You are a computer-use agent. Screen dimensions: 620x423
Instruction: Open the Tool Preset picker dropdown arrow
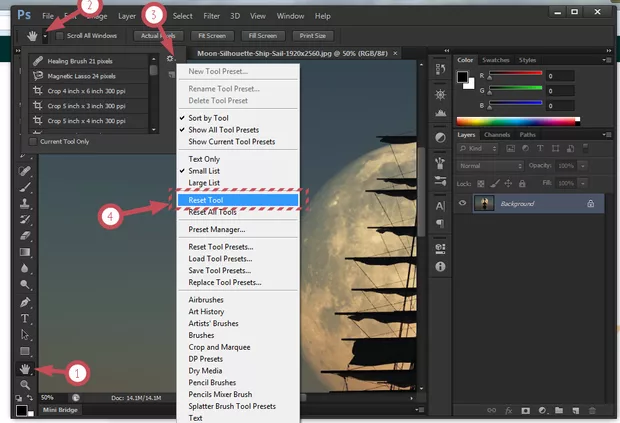(x=44, y=35)
